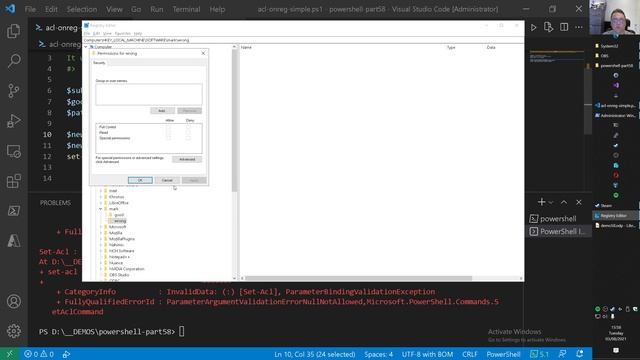Expand the LibreOffice registry key

[x=101, y=203]
